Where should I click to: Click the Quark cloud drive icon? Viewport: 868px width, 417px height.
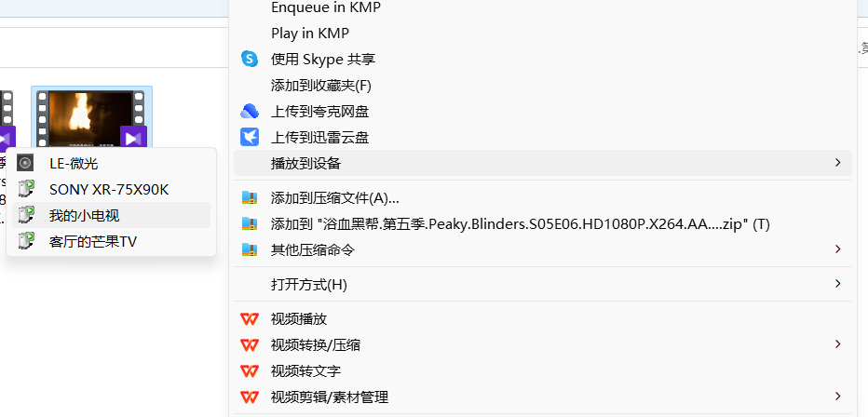point(250,112)
